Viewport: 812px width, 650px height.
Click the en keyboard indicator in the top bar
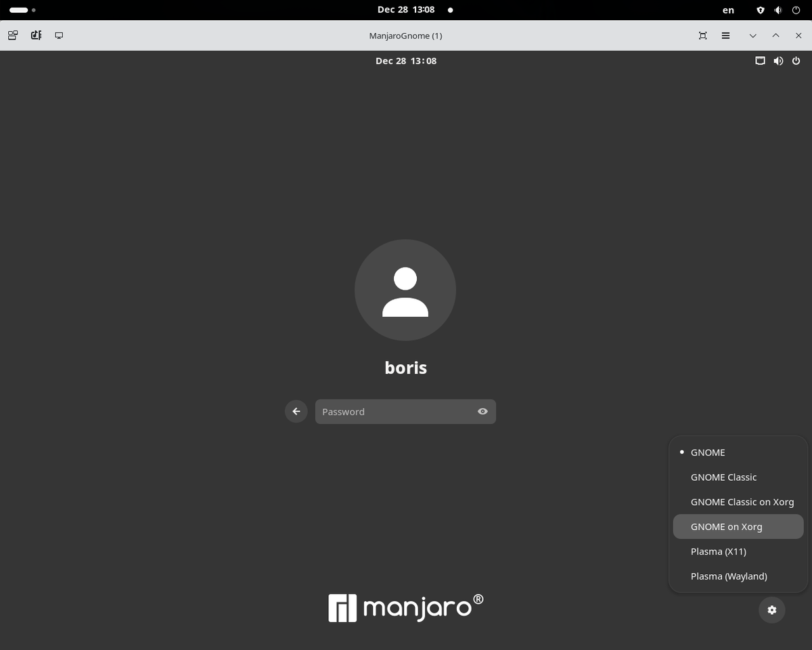(x=728, y=9)
